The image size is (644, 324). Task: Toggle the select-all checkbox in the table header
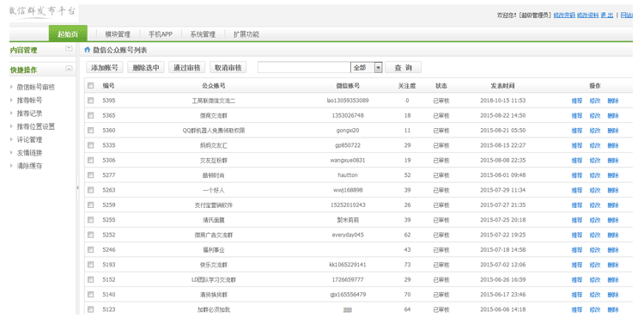[x=91, y=86]
